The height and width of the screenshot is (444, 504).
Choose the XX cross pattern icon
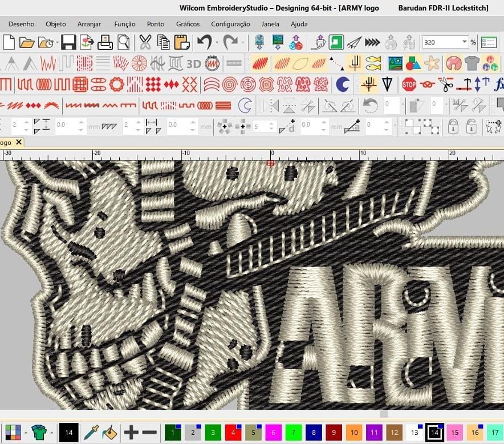pos(190,84)
